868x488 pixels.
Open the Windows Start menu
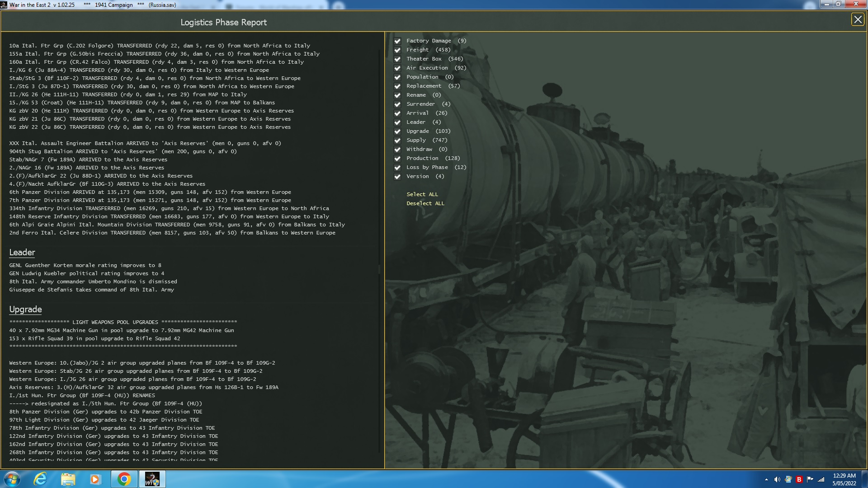12,479
